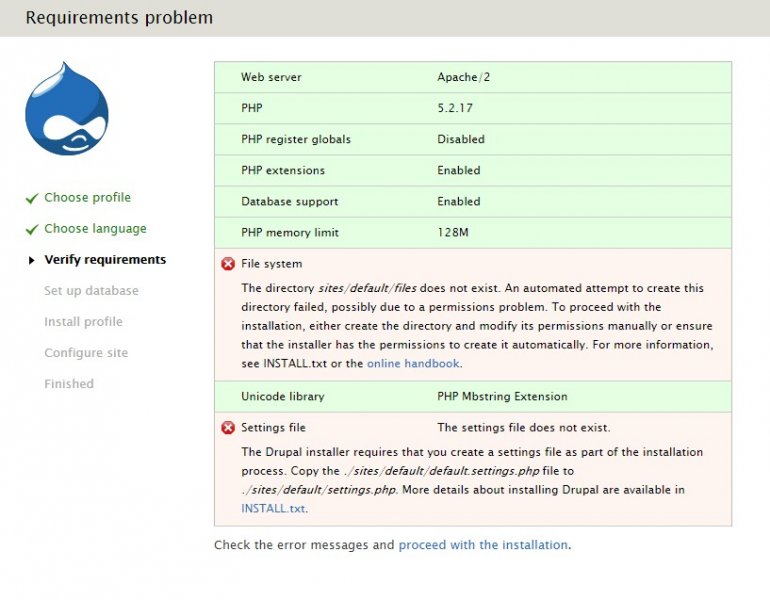The height and width of the screenshot is (600, 770).
Task: Click the File system label
Action: 272,264
